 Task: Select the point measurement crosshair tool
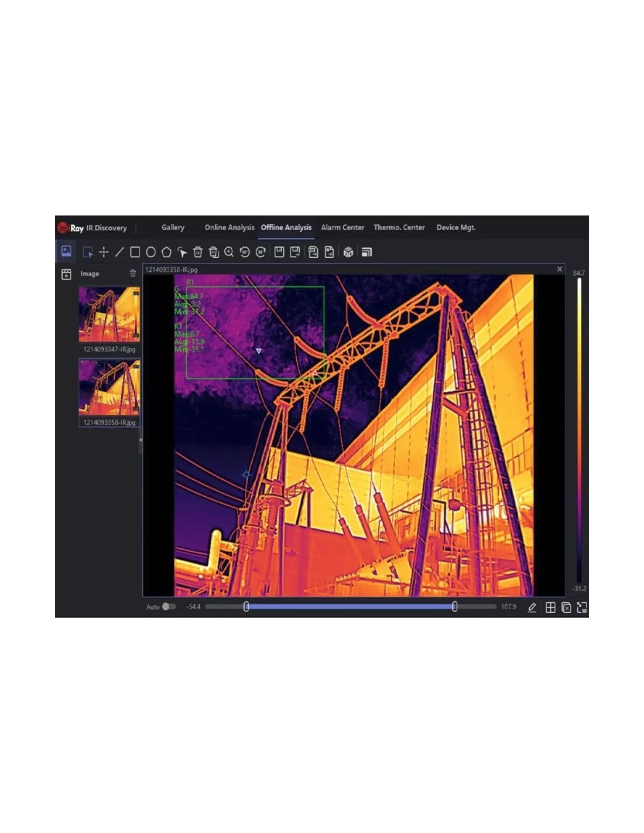(x=104, y=252)
